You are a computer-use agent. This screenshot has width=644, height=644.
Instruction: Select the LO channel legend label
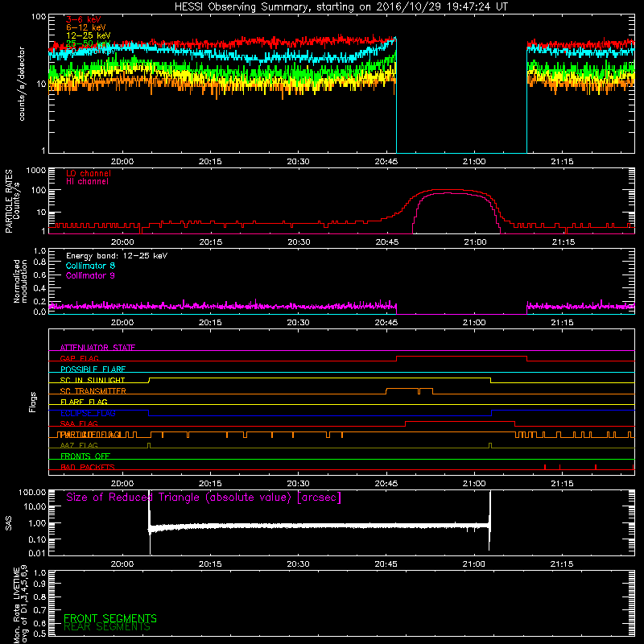[x=89, y=173]
